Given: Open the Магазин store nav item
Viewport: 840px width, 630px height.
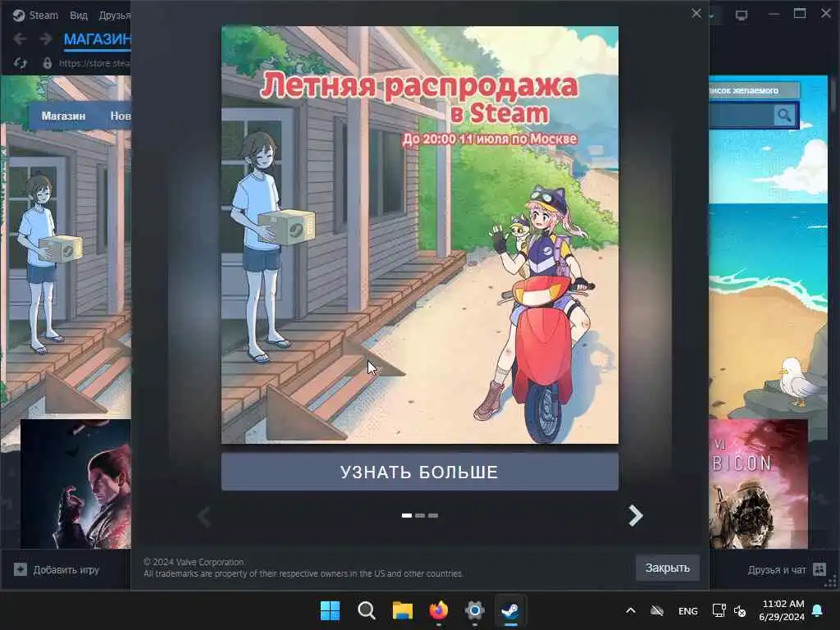Looking at the screenshot, I should (63, 116).
